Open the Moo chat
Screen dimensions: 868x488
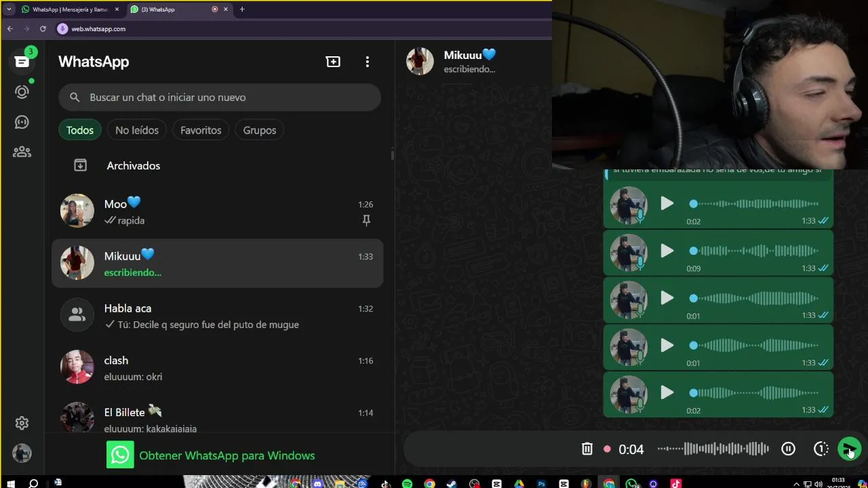(217, 211)
